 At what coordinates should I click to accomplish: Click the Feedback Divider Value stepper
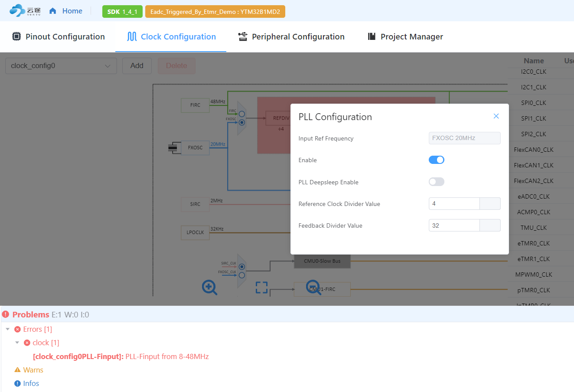click(x=490, y=225)
